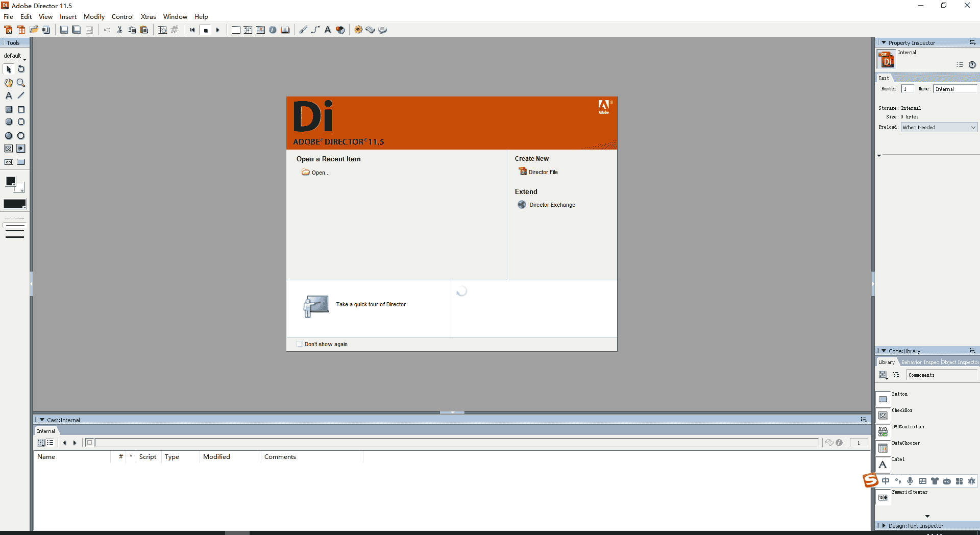The image size is (980, 535).
Task: Click the Paste clipboard icon
Action: pos(144,30)
